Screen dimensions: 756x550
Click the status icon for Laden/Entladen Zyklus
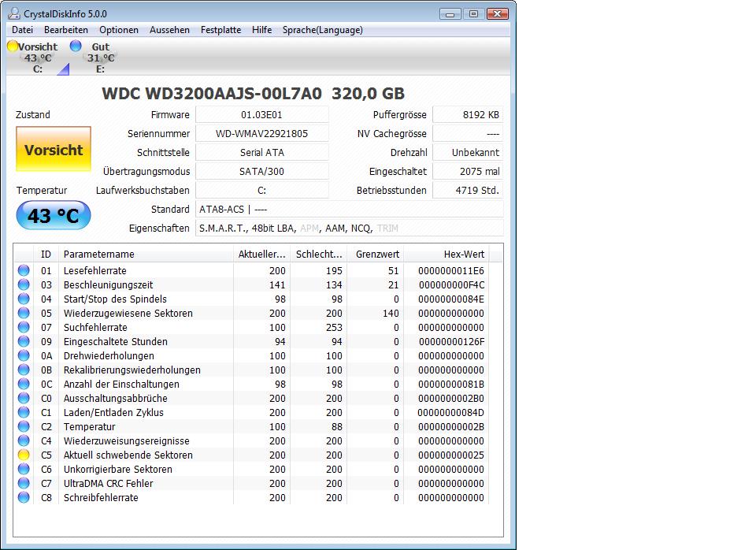pos(24,412)
